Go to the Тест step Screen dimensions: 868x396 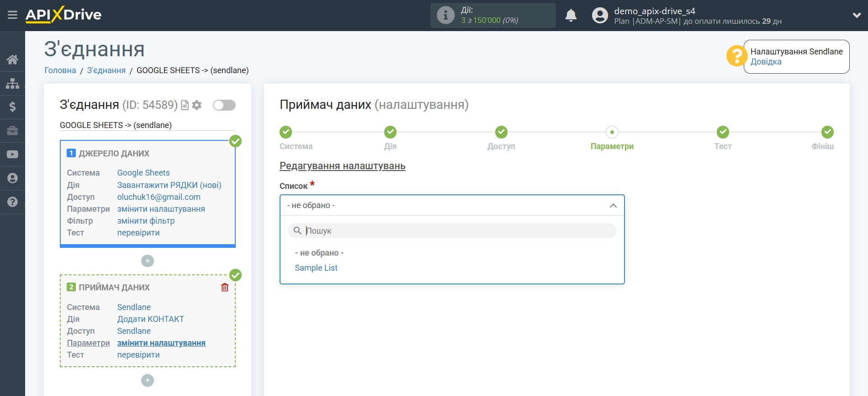[x=723, y=132]
